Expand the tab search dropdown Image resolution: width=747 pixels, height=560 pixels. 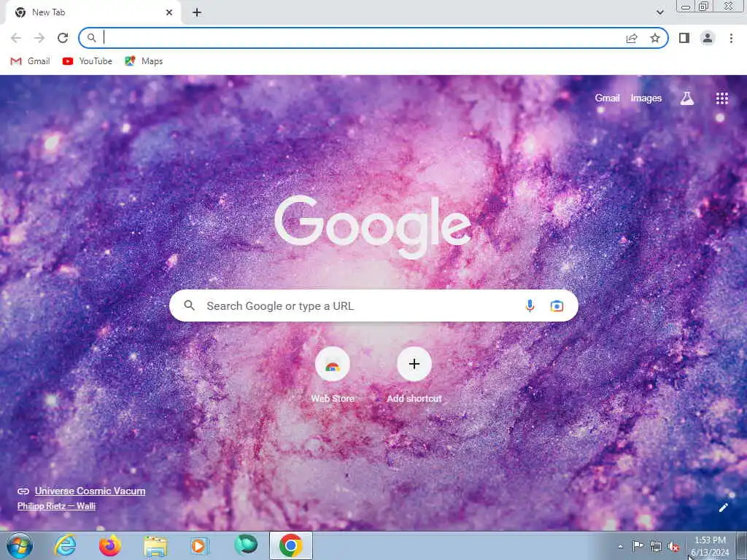[659, 12]
